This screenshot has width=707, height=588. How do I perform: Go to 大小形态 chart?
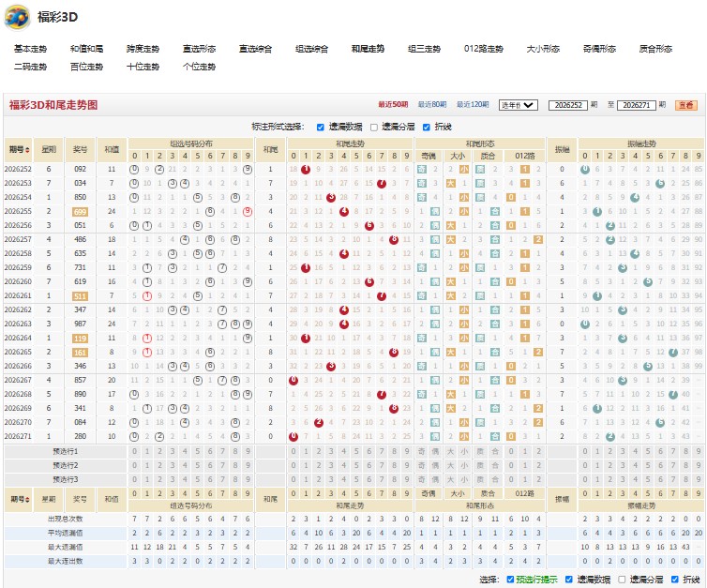tap(543, 49)
